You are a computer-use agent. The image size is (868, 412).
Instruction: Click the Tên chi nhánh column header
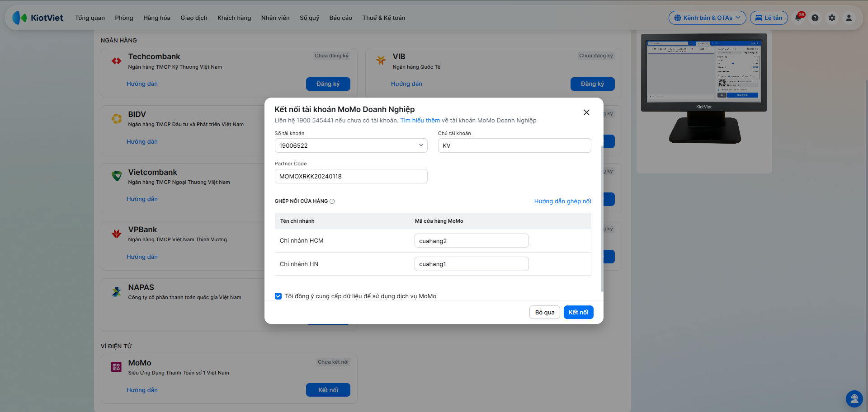(x=297, y=221)
